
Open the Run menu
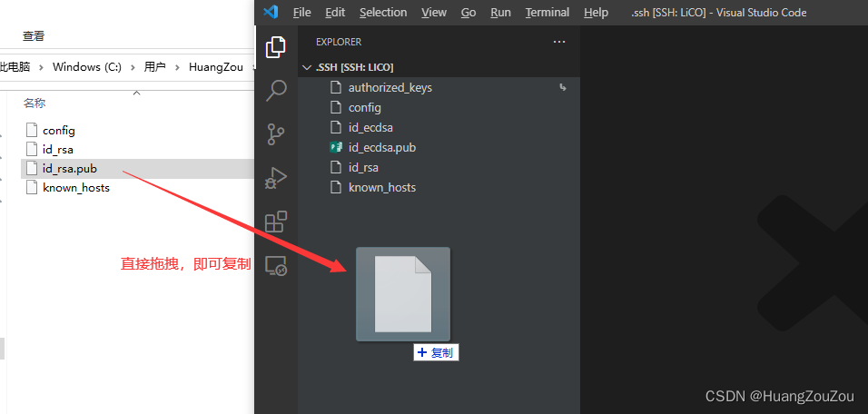tap(500, 12)
